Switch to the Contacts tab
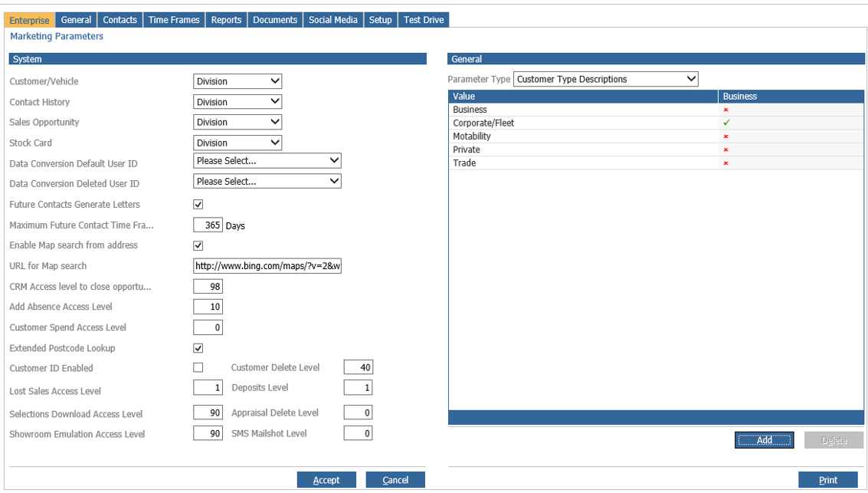Image resolution: width=868 pixels, height=493 pixels. (x=120, y=20)
